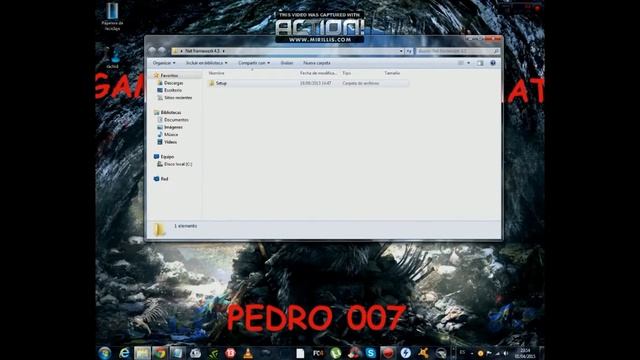Select Bibliotecas in navigation pane
Image resolution: width=640 pixels, height=360 pixels.
click(171, 112)
